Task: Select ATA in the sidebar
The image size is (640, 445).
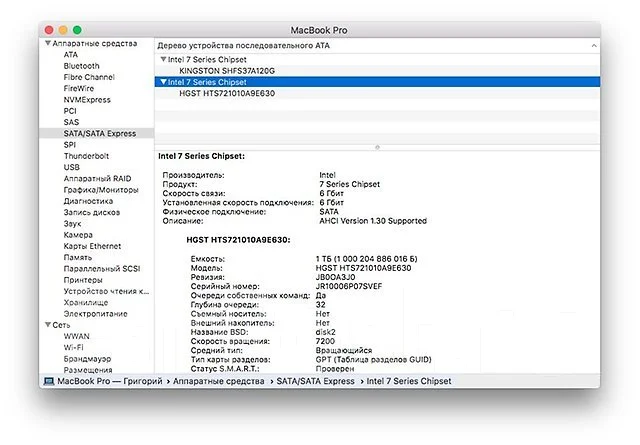Action: (71, 55)
